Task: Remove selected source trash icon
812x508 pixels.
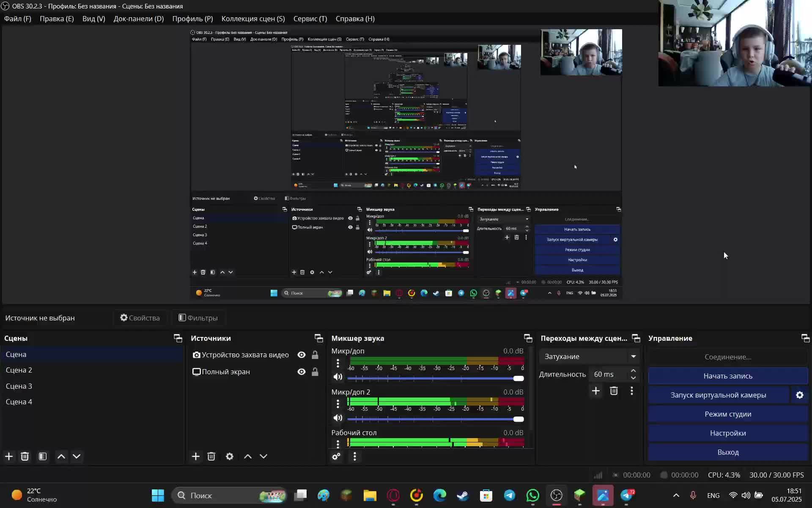Action: click(211, 456)
